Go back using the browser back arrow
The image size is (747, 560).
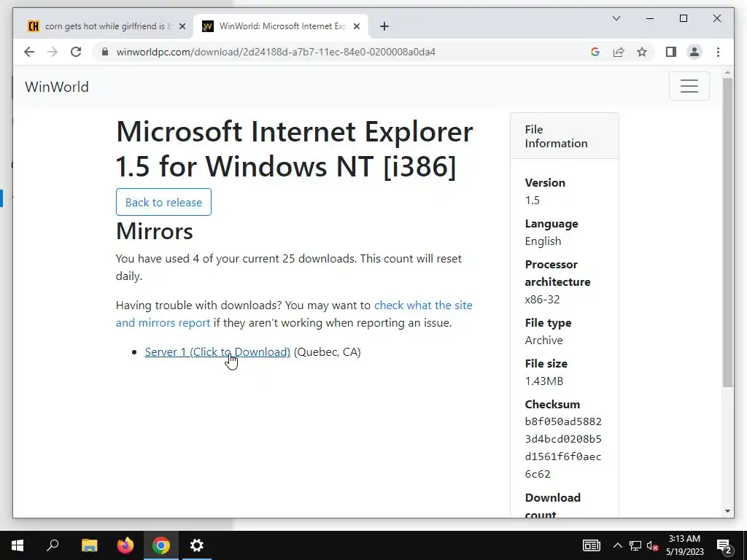click(x=29, y=52)
